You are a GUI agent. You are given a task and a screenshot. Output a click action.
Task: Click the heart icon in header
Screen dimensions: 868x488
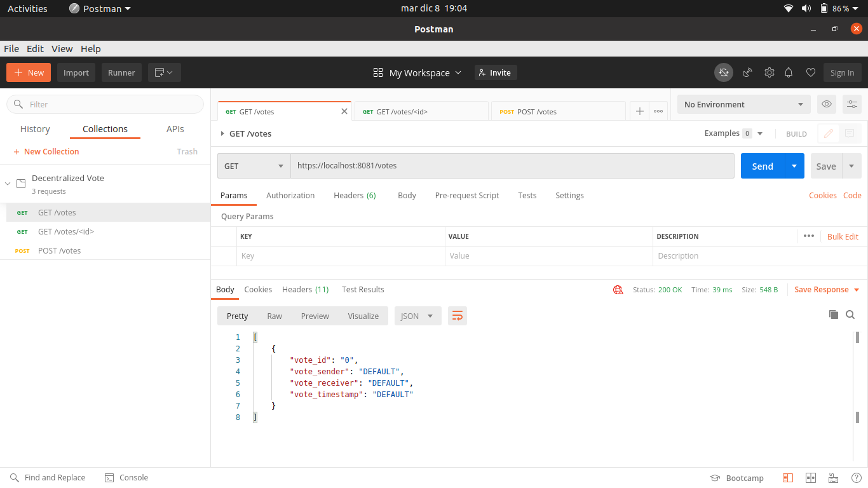click(x=810, y=72)
